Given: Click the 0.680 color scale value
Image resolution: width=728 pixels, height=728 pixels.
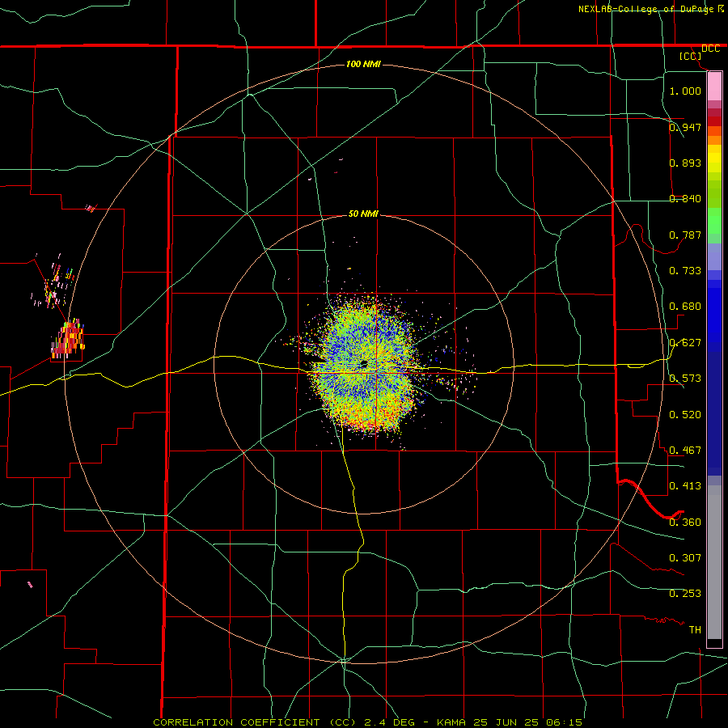Looking at the screenshot, I should click(x=685, y=307).
